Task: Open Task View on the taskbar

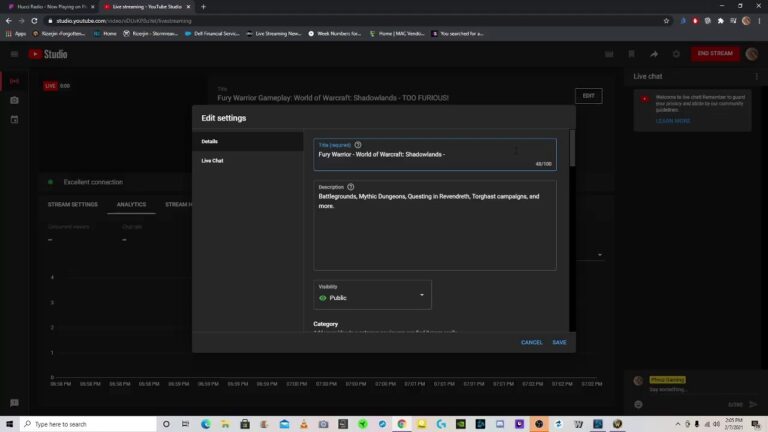Action: click(185, 424)
